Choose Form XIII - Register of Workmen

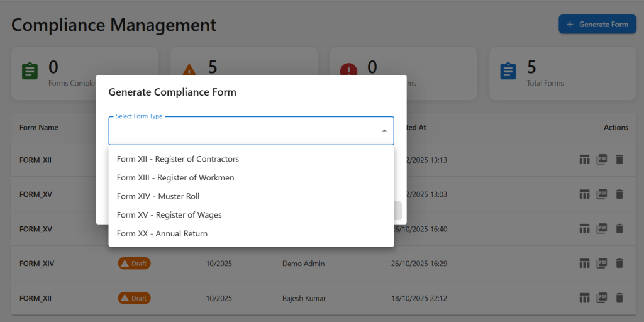tap(175, 178)
